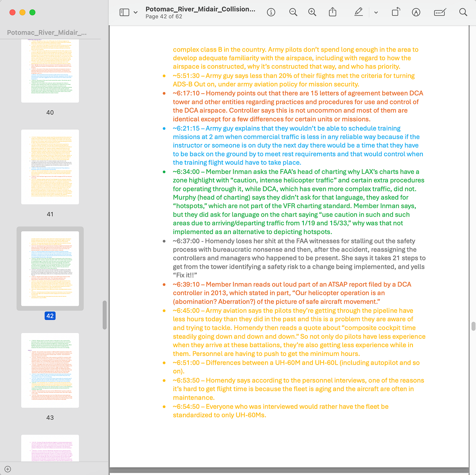Select page 41 thumbnail
The width and height of the screenshot is (476, 475).
(50, 167)
